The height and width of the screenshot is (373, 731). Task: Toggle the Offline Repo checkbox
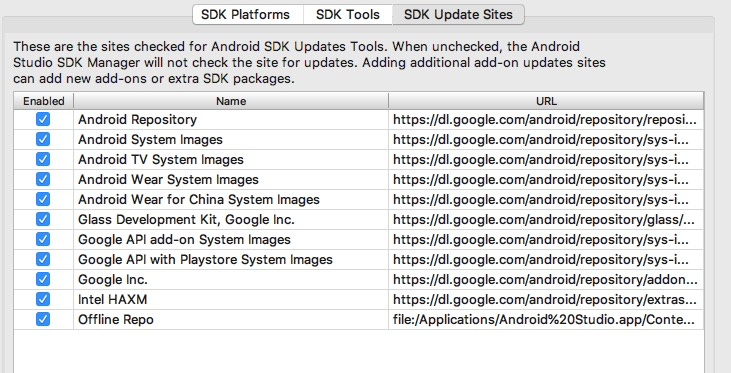tap(43, 319)
